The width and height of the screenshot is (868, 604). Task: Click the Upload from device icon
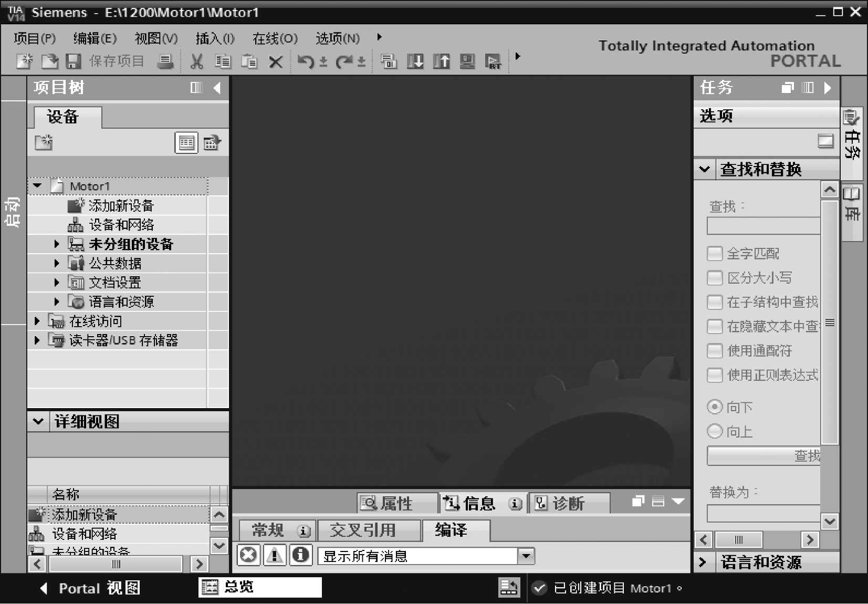coord(442,61)
